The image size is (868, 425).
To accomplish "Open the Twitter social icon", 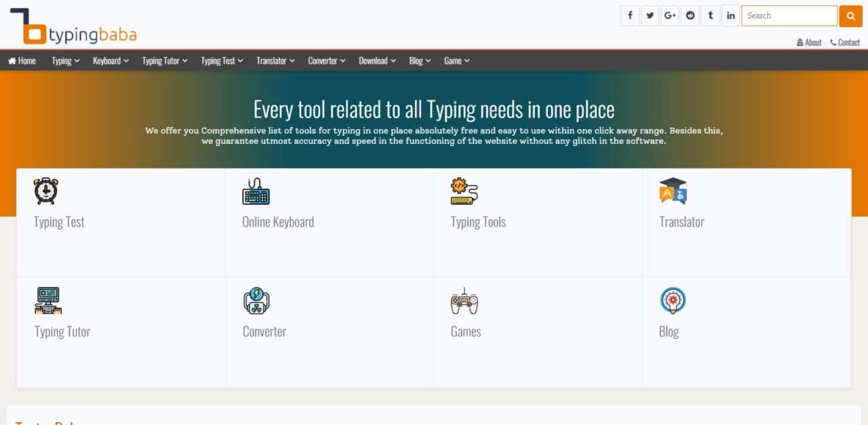I will (x=650, y=16).
